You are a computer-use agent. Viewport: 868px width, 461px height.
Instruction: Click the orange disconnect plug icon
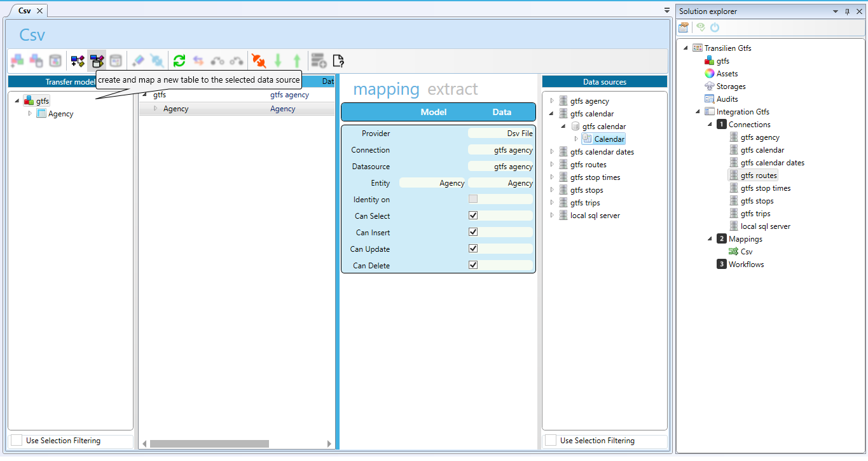259,60
